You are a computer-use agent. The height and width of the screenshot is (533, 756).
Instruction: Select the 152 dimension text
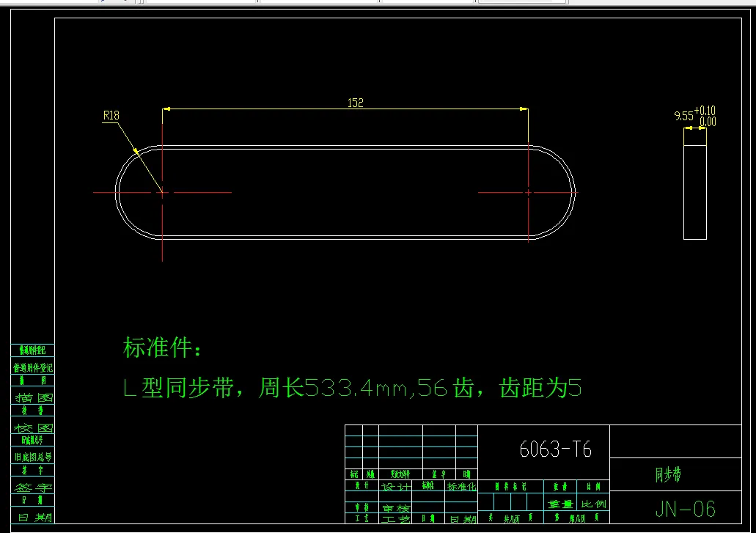pos(356,103)
